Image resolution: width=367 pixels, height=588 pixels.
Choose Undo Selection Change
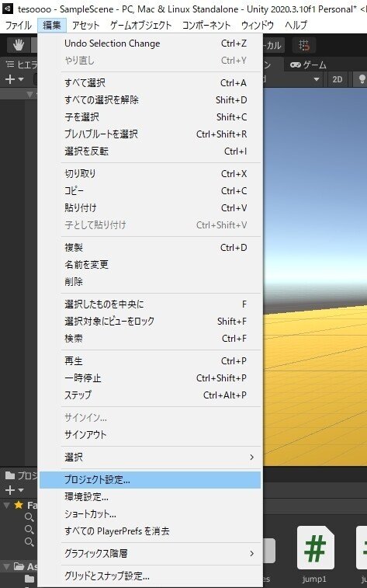click(150, 43)
